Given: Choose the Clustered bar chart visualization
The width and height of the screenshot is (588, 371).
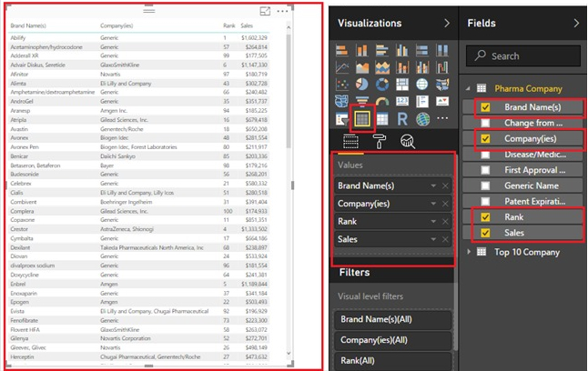Looking at the screenshot, I should pos(382,50).
